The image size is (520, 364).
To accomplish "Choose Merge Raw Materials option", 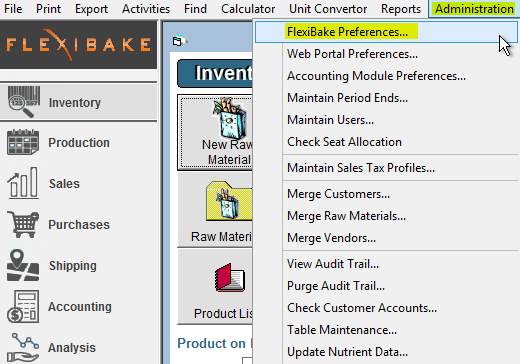I will point(346,216).
